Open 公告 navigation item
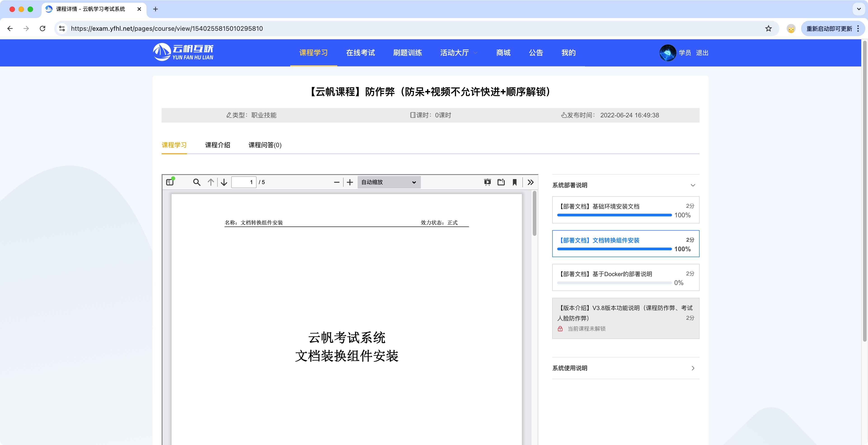 pyautogui.click(x=536, y=53)
